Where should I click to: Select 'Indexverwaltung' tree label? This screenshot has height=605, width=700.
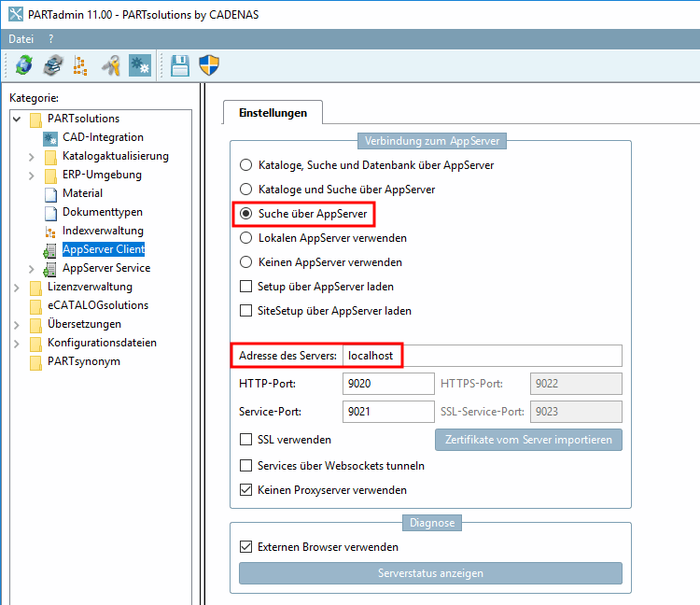(x=103, y=231)
